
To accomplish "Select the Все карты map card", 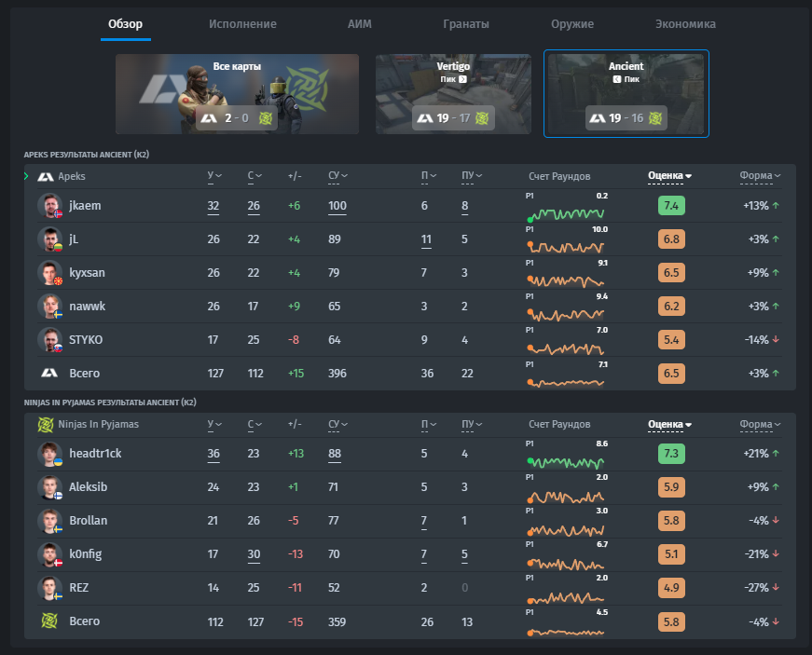I will coord(237,94).
